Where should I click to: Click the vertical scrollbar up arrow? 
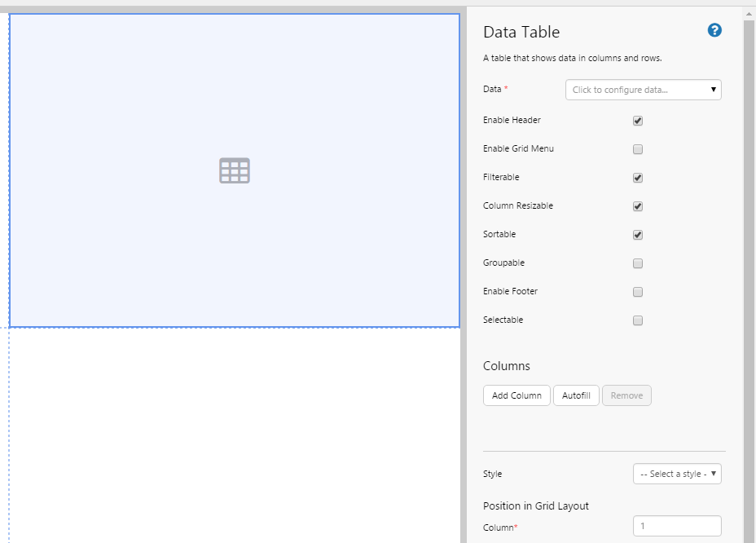[749, 13]
